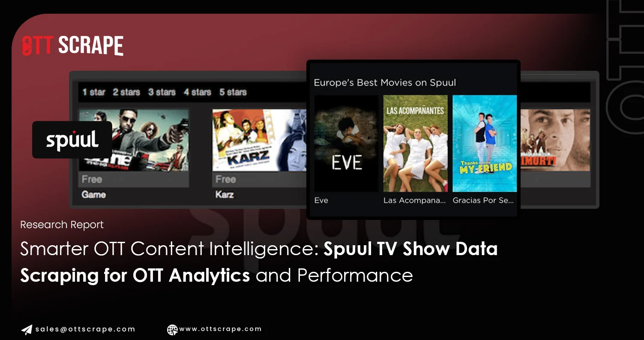Screen dimensions: 644x340
Task: Open the Las Acompañantes poster
Action: [415, 143]
